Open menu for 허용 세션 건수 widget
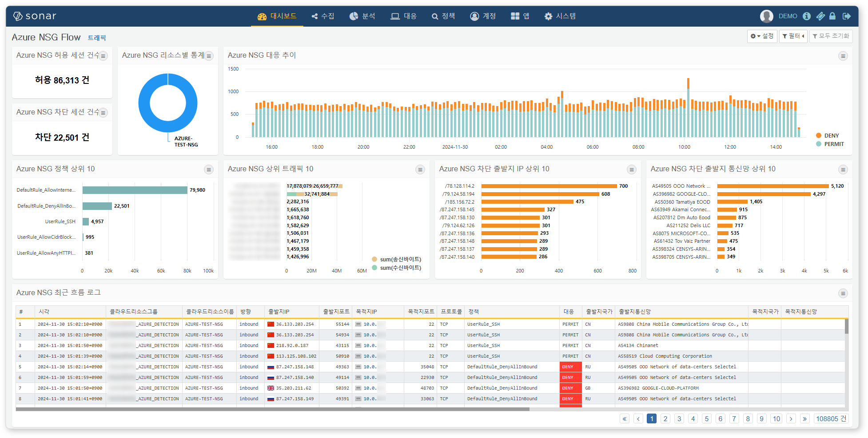 (x=103, y=56)
